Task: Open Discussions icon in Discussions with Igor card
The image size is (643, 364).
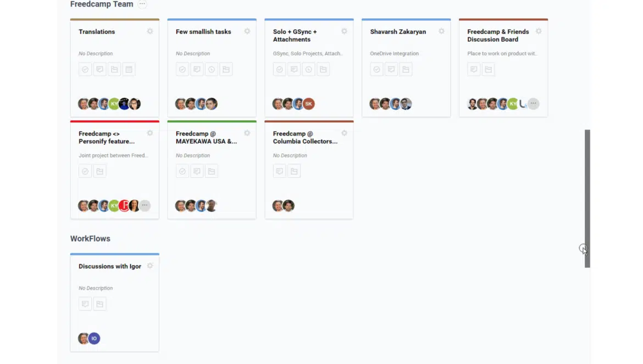Action: 85,304
